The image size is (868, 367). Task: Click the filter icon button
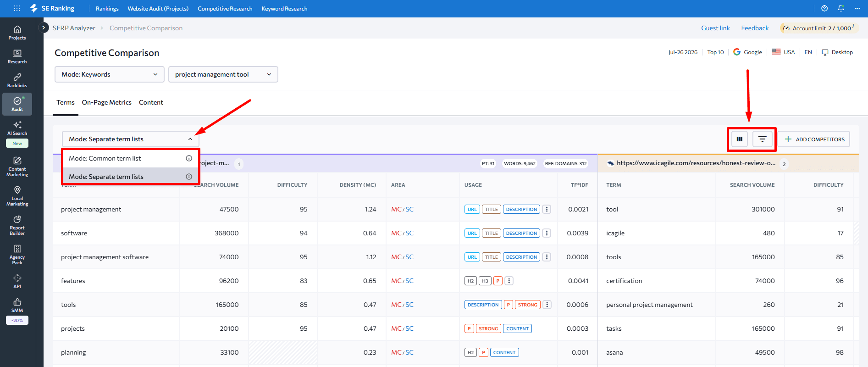(762, 139)
